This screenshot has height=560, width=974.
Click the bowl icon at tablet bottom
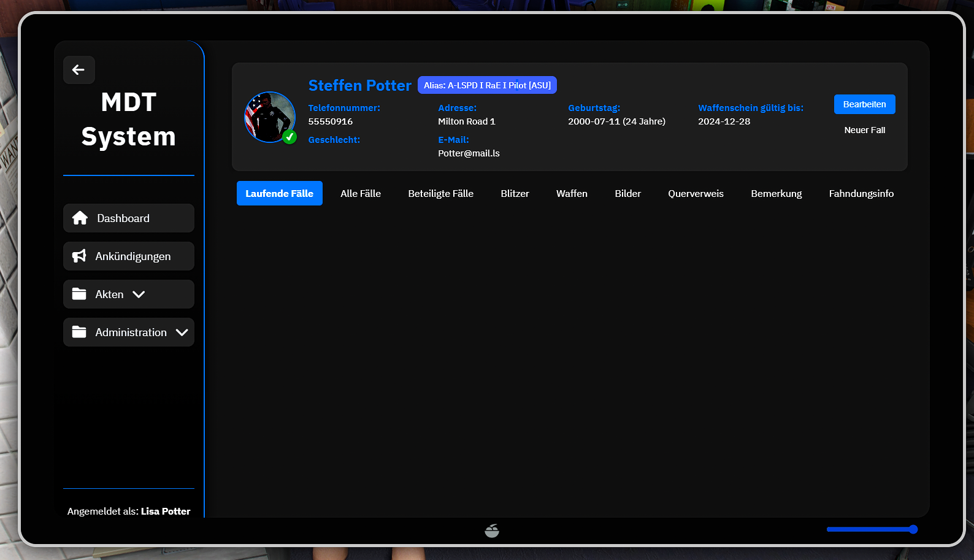492,531
